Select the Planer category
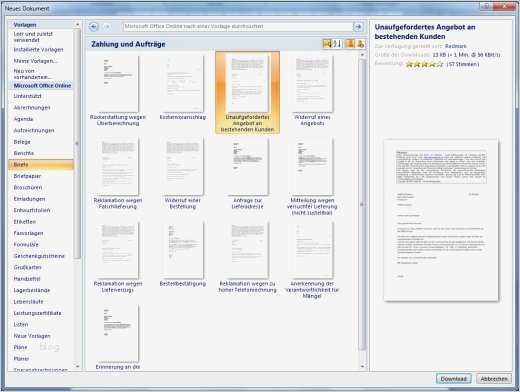 (21, 359)
